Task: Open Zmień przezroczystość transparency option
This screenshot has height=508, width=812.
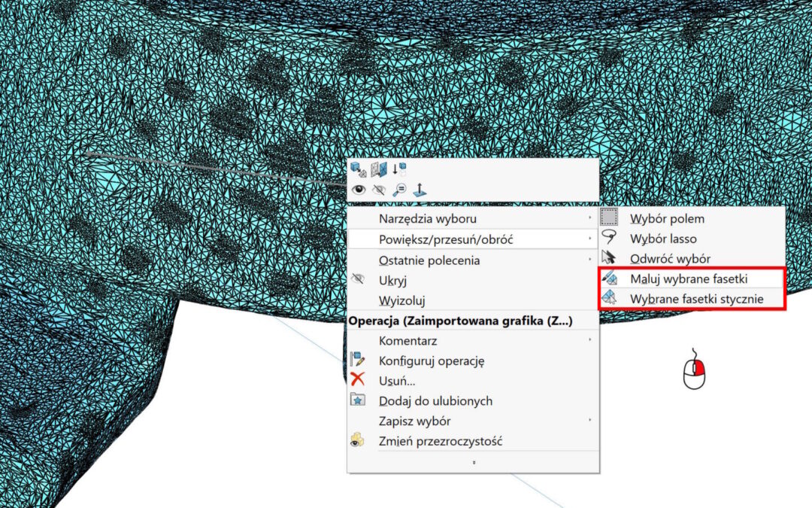Action: 441,441
